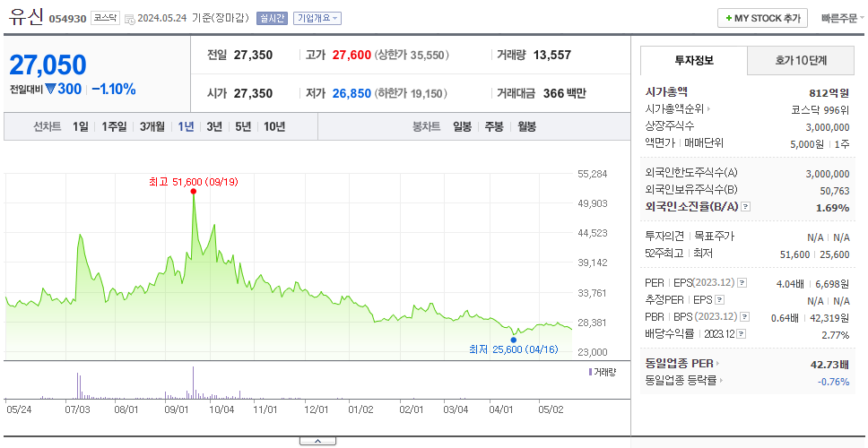
Task: Click the 시가총액순위 link
Action: coord(674,109)
